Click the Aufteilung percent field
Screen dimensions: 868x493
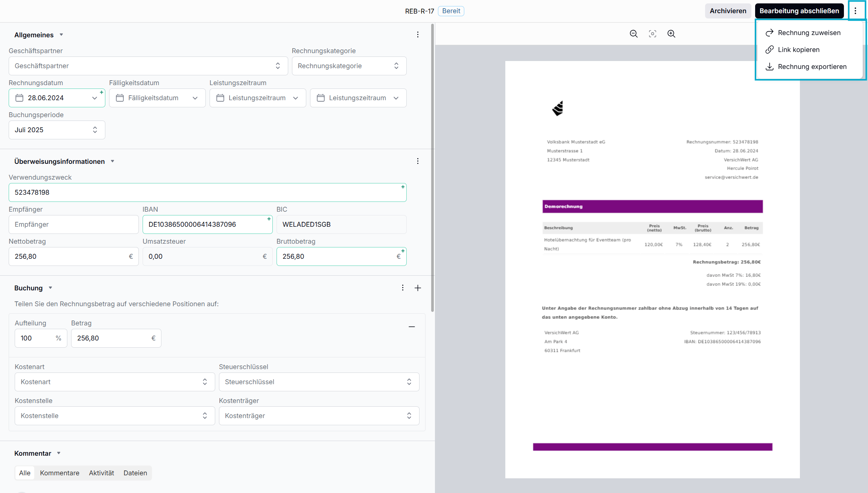(x=41, y=338)
